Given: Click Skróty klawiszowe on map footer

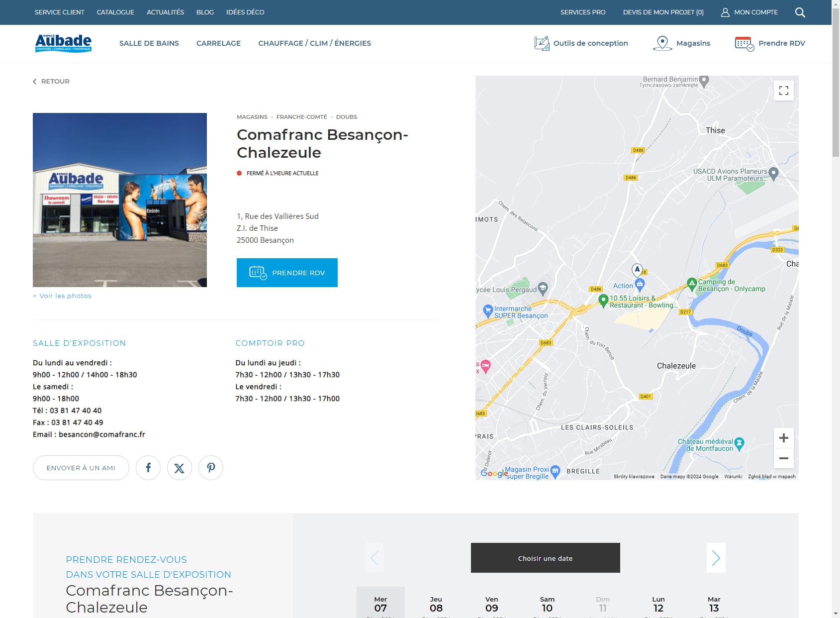Looking at the screenshot, I should (634, 477).
